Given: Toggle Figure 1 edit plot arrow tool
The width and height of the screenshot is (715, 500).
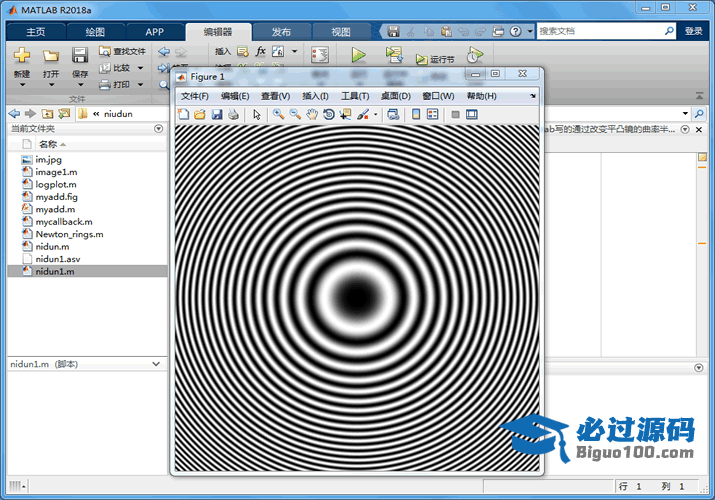Looking at the screenshot, I should click(257, 114).
